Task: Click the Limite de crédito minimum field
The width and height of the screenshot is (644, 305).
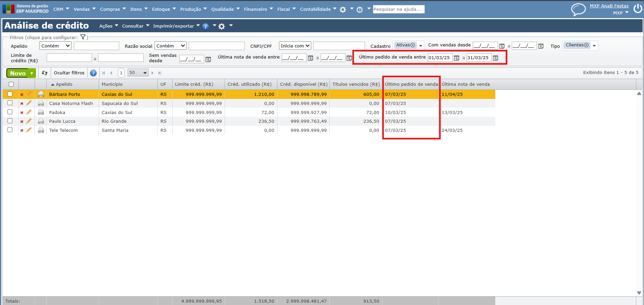Action: (69, 58)
